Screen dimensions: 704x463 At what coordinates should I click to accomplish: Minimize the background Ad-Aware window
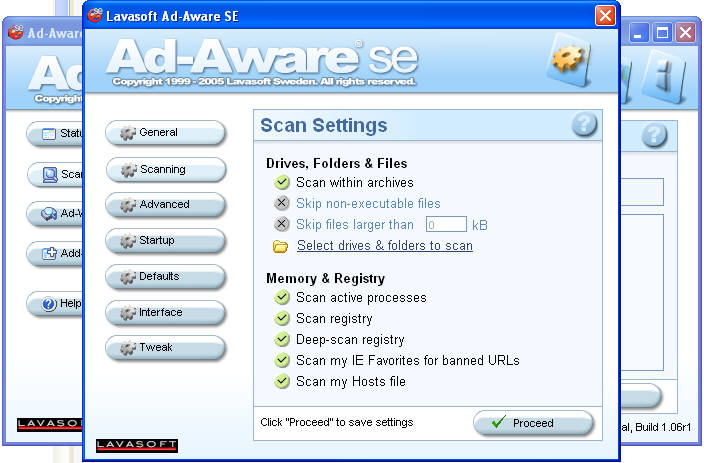[x=638, y=33]
